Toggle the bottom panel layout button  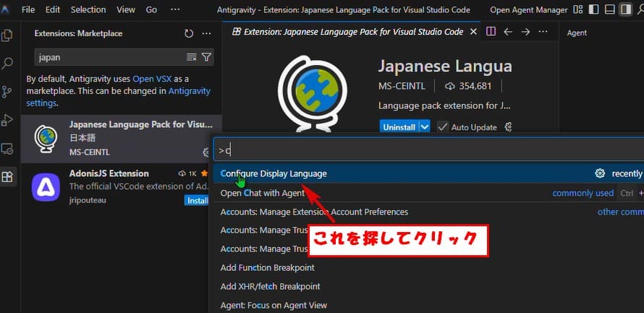(x=610, y=10)
